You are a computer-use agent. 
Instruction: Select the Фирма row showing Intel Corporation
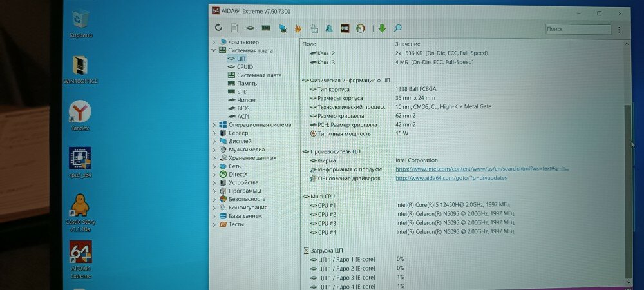click(x=375, y=160)
